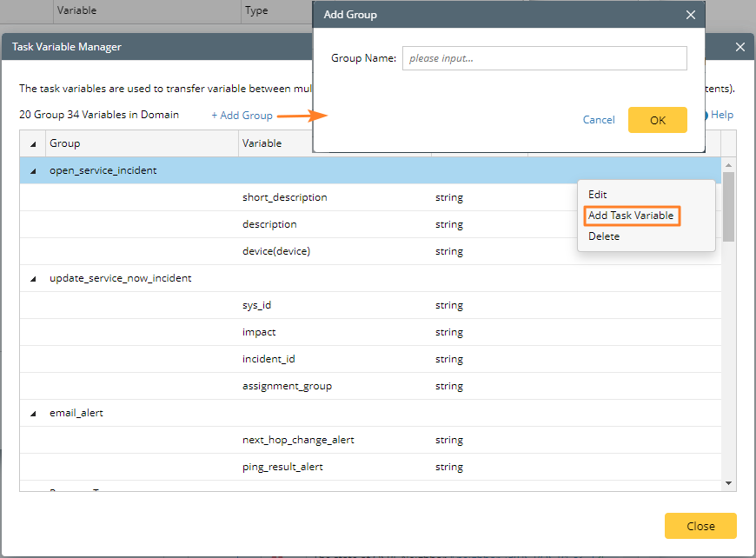Click the vertical scrollbar thumb
Image resolution: width=756 pixels, height=558 pixels.
(x=728, y=205)
